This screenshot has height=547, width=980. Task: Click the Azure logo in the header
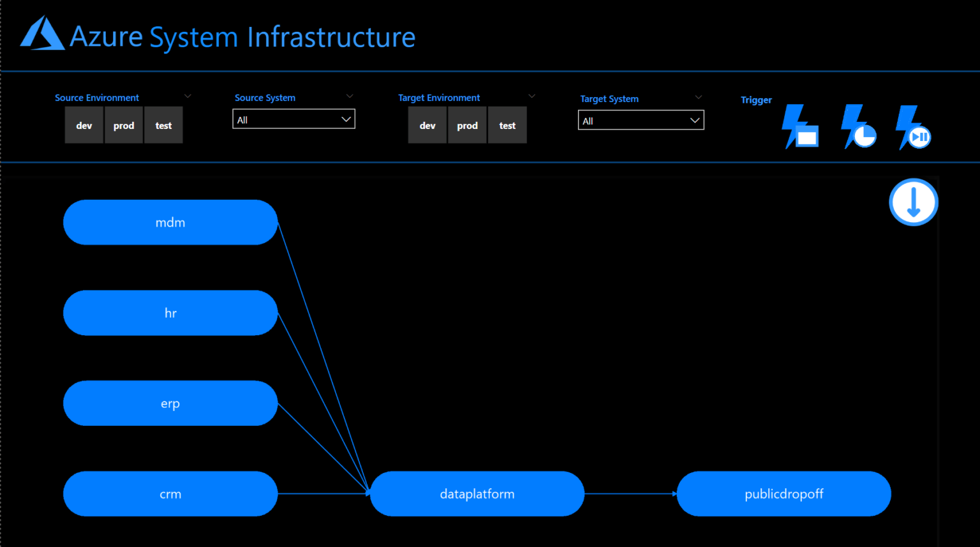point(42,33)
